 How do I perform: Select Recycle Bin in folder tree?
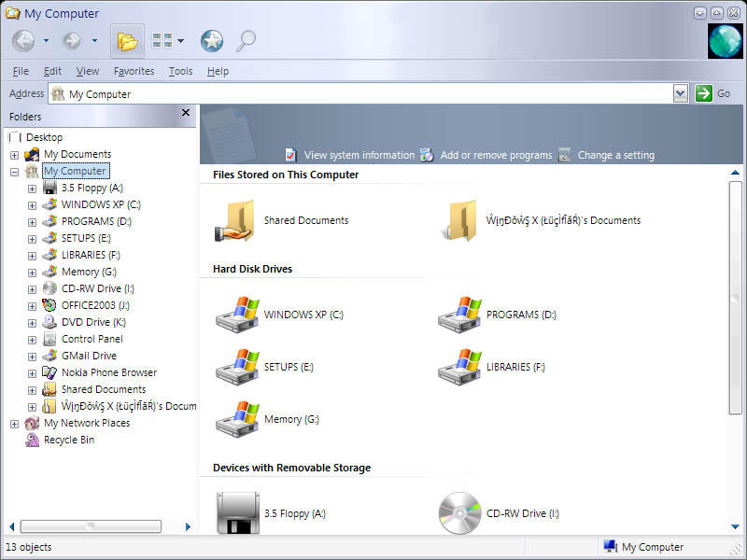68,440
